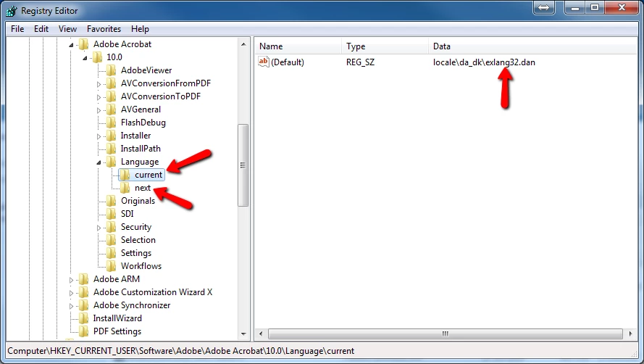The image size is (644, 364).
Task: Sort by the Data column header
Action: [532, 46]
